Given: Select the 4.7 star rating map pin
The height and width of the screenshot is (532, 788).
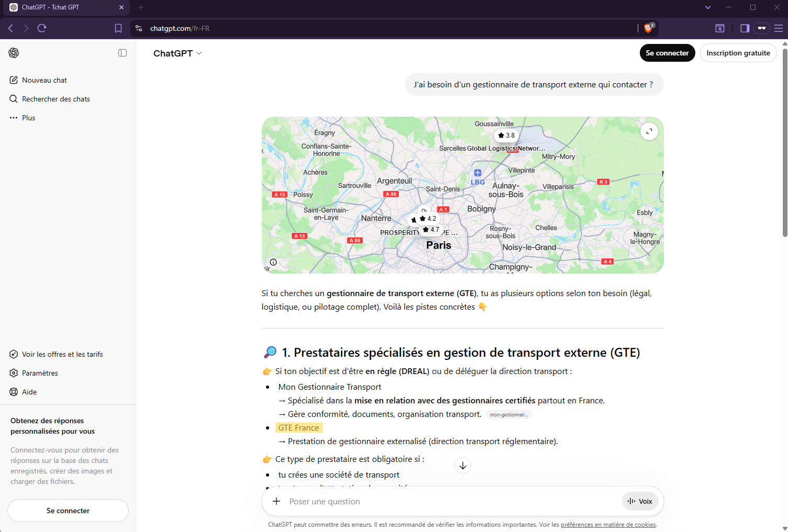Looking at the screenshot, I should (x=431, y=230).
